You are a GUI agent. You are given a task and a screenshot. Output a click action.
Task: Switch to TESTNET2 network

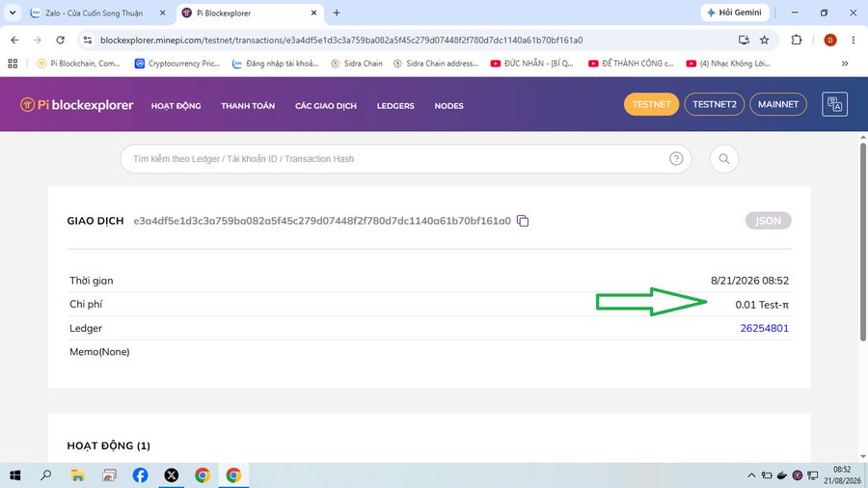click(714, 104)
